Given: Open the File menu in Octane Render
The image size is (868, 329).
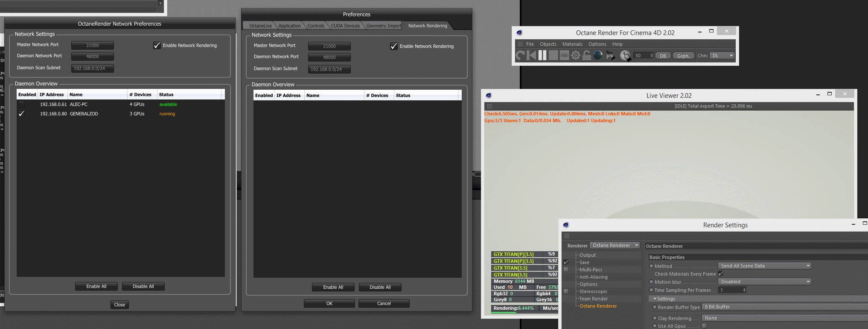Looking at the screenshot, I should pos(530,44).
